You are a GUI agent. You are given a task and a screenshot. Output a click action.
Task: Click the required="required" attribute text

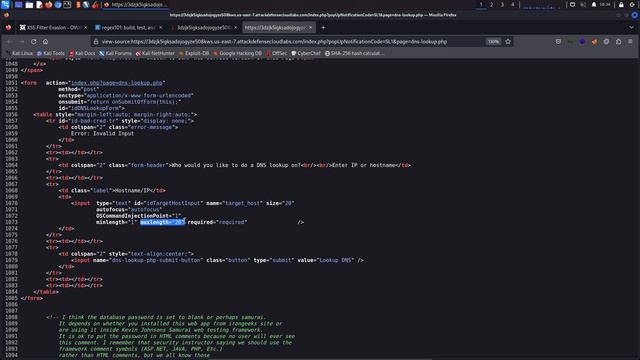coord(217,222)
